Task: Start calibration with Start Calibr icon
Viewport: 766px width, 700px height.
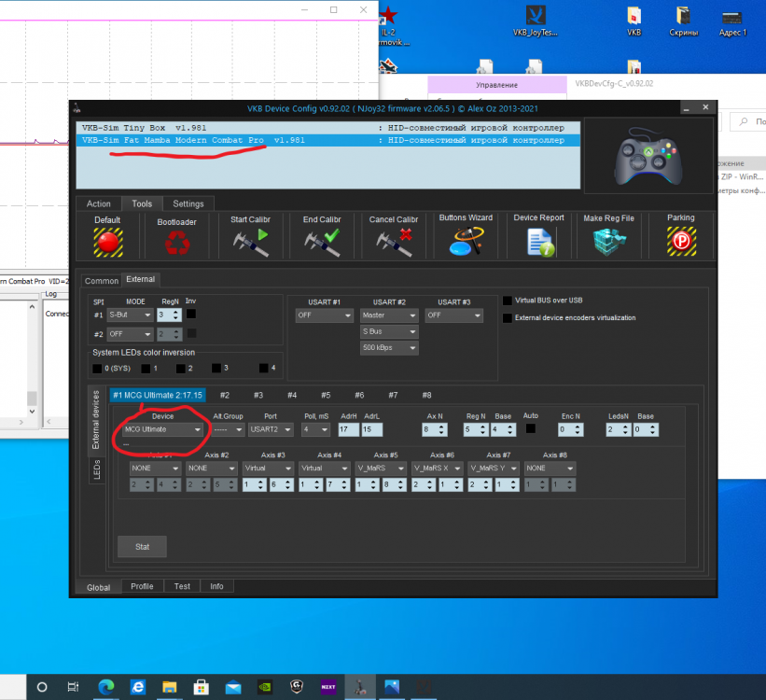Action: coord(251,243)
